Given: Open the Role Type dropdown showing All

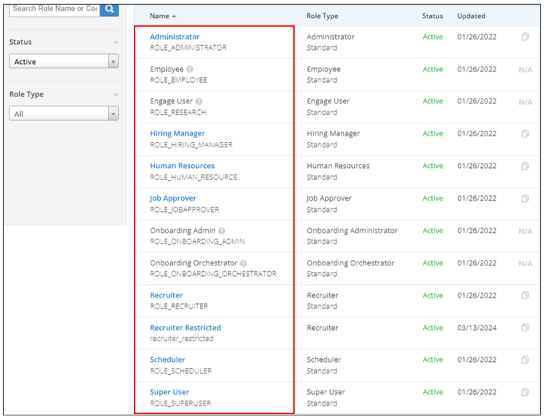Looking at the screenshot, I should [x=64, y=113].
